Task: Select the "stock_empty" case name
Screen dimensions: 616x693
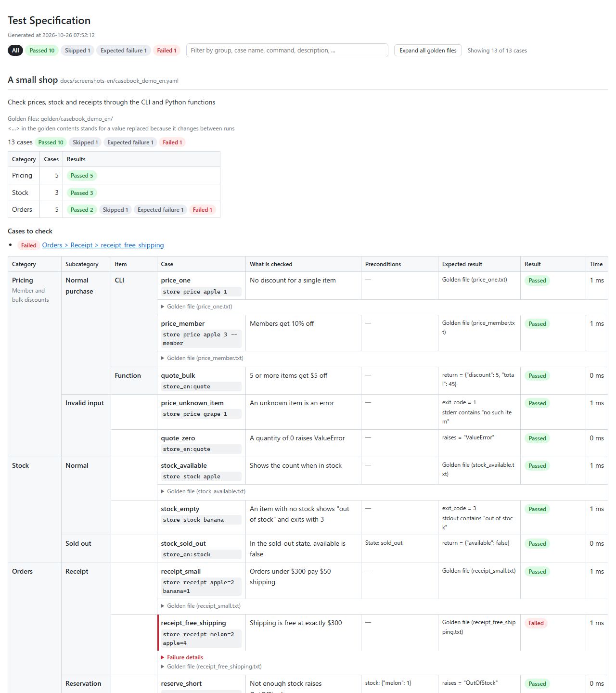Action: click(180, 509)
